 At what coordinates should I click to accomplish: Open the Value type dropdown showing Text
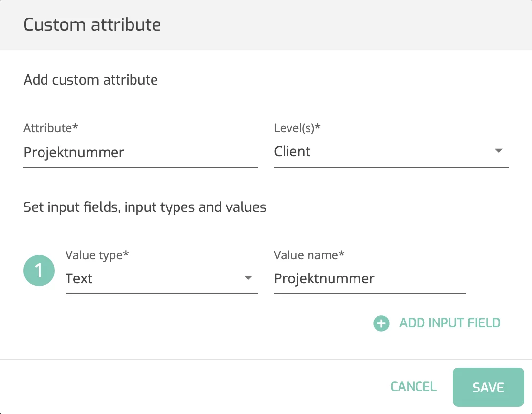[161, 278]
